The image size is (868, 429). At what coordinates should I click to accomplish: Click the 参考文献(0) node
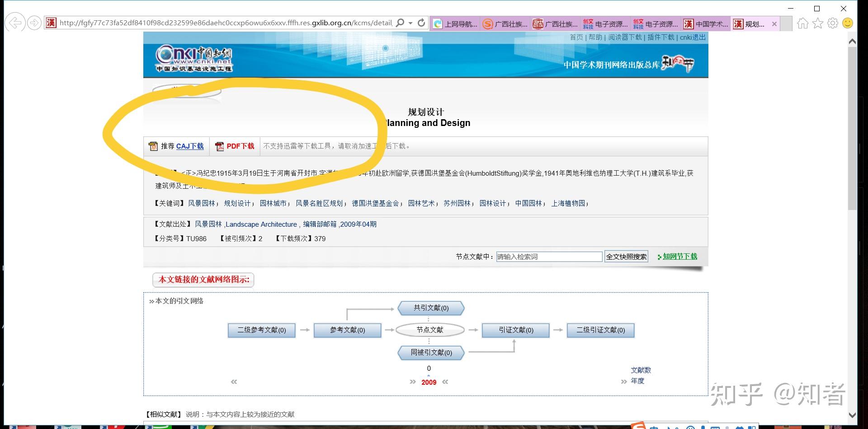coord(347,330)
